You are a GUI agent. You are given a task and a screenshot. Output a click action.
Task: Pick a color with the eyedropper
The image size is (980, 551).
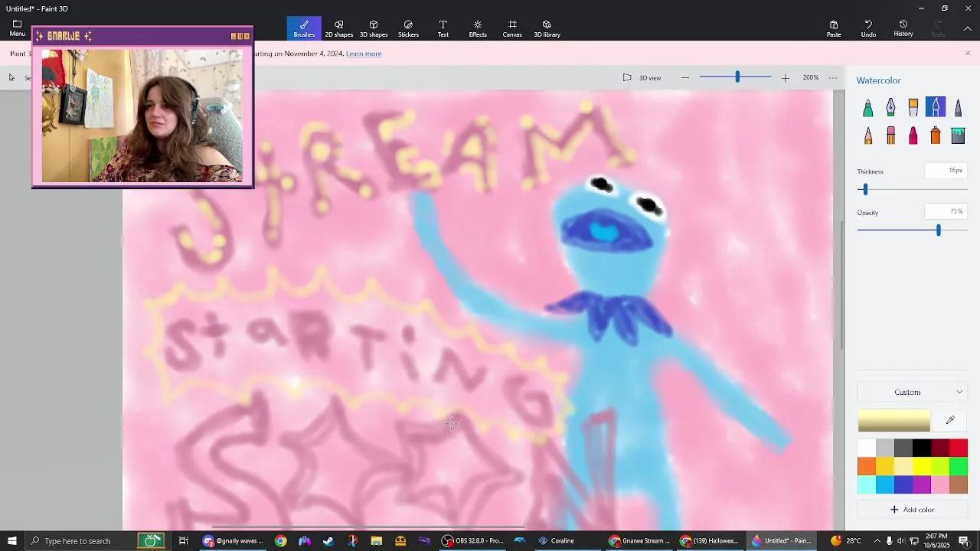click(950, 420)
